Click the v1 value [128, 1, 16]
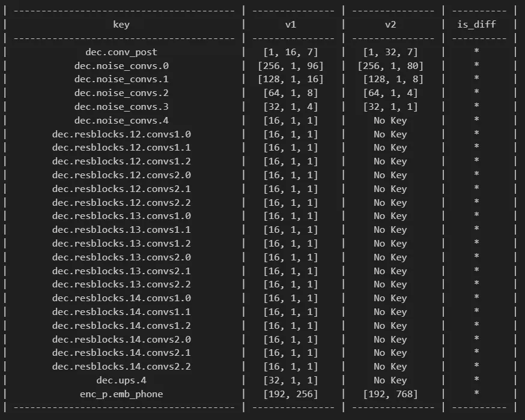525x420 pixels. 291,80
